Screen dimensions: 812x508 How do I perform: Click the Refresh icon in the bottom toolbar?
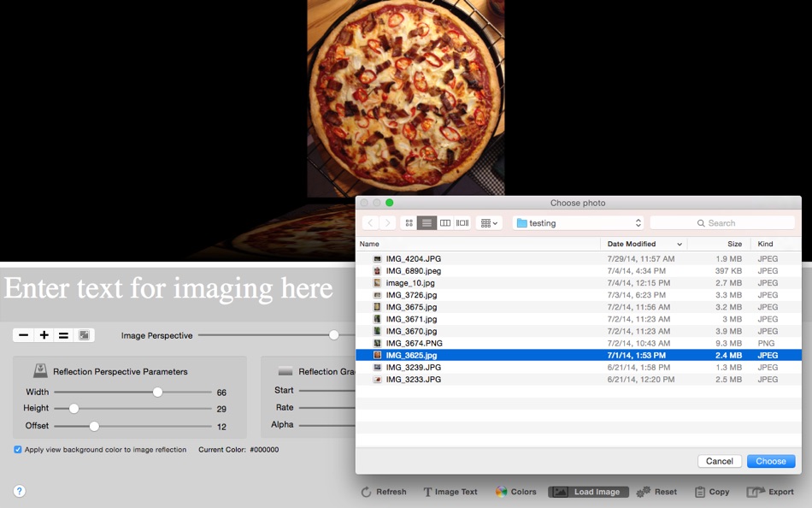coord(365,492)
